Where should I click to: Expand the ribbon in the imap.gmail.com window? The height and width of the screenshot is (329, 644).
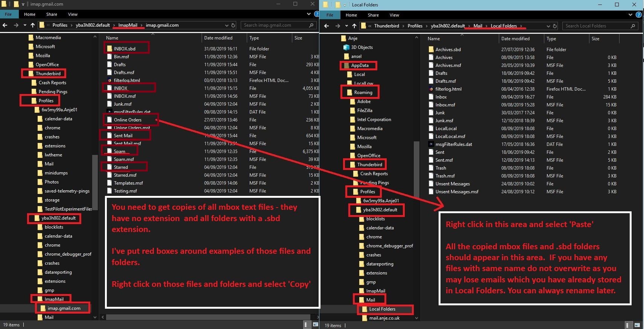(309, 14)
